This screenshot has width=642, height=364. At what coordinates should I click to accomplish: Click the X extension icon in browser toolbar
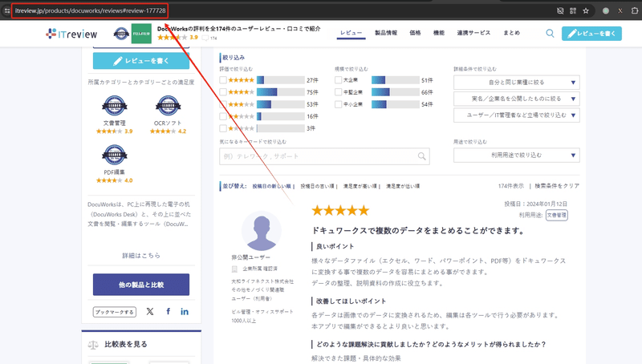[x=620, y=10]
